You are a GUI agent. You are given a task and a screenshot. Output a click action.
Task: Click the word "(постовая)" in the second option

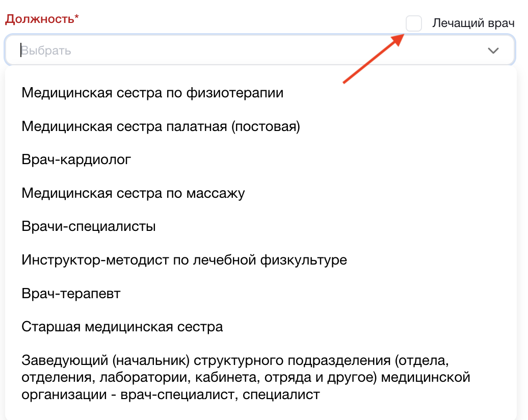(266, 126)
